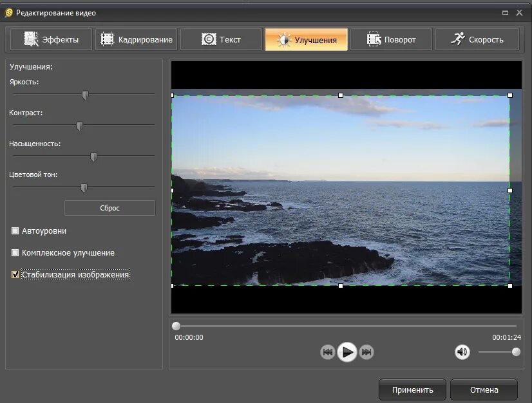Click the 00:01:24 duration label
The image size is (532, 403).
tap(506, 337)
